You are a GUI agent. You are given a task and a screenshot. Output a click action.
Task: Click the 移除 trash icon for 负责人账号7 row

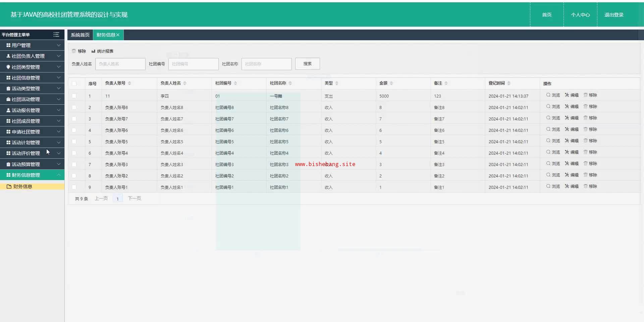tap(586, 118)
